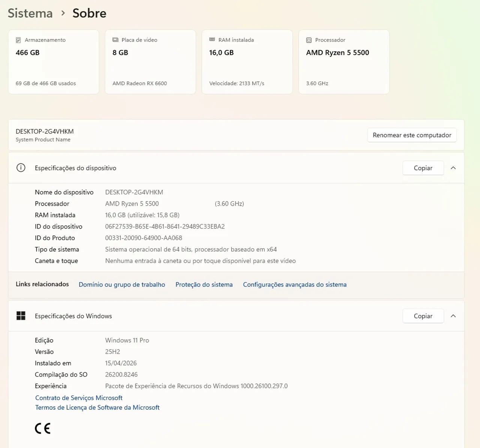The height and width of the screenshot is (448, 480).
Task: Click the Sistema operacional de 64 bits value
Action: coord(191,249)
